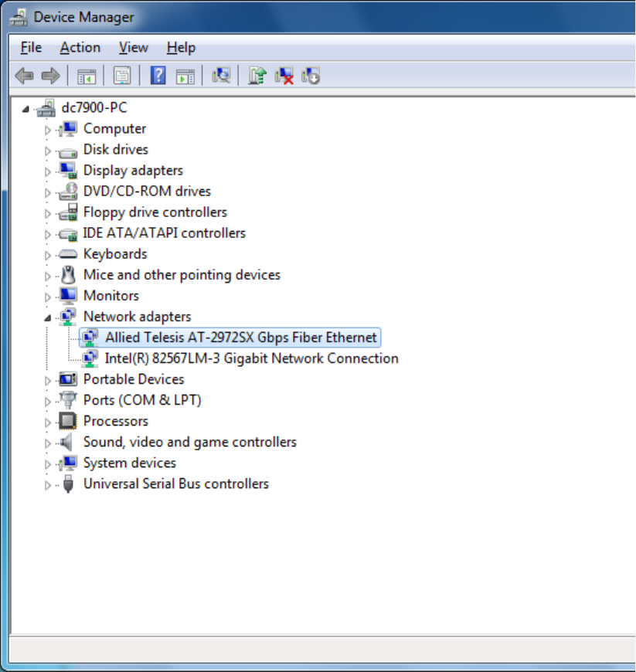Open the Properties toolbar icon
Viewport: 636px width, 672px height.
(122, 76)
